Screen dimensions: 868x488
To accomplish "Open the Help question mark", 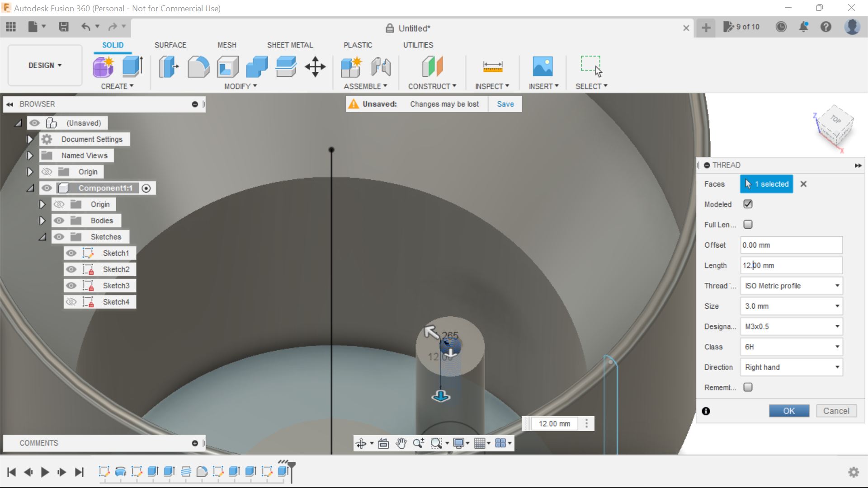I will (x=826, y=27).
